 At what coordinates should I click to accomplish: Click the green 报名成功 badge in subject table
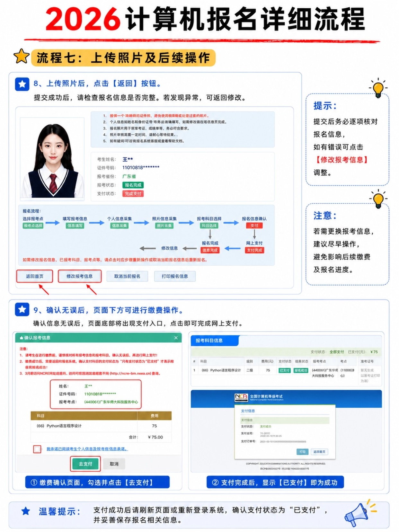point(301,370)
